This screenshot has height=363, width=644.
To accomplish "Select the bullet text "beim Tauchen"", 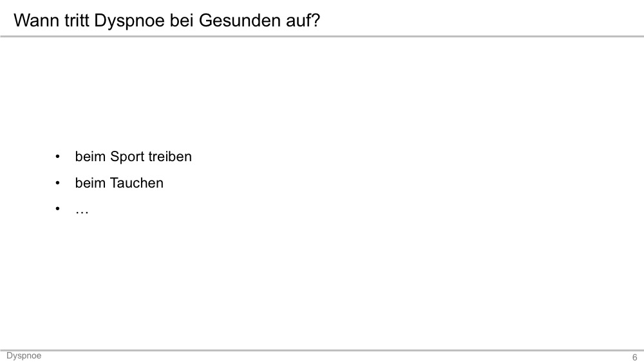I will pos(119,183).
